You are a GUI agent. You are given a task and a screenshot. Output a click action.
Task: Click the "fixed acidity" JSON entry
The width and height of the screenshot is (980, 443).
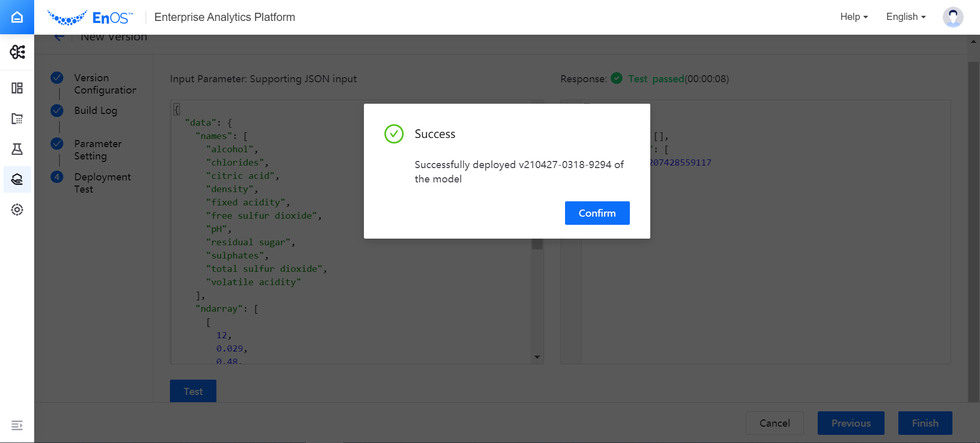pos(248,202)
